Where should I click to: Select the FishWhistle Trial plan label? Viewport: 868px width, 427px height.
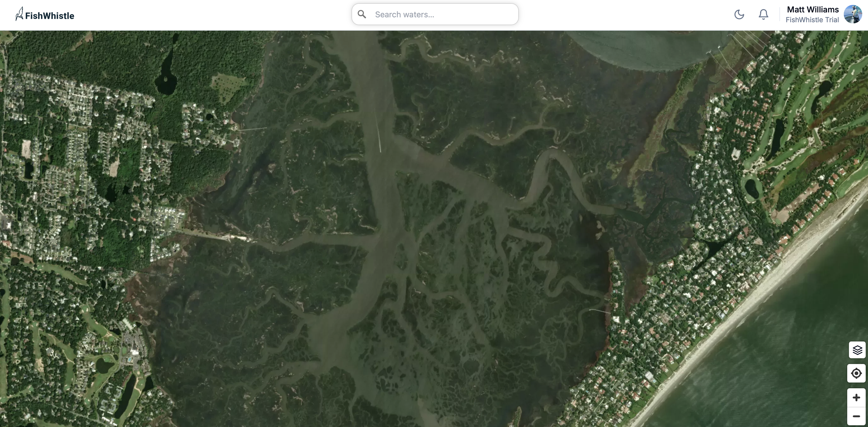click(x=812, y=20)
